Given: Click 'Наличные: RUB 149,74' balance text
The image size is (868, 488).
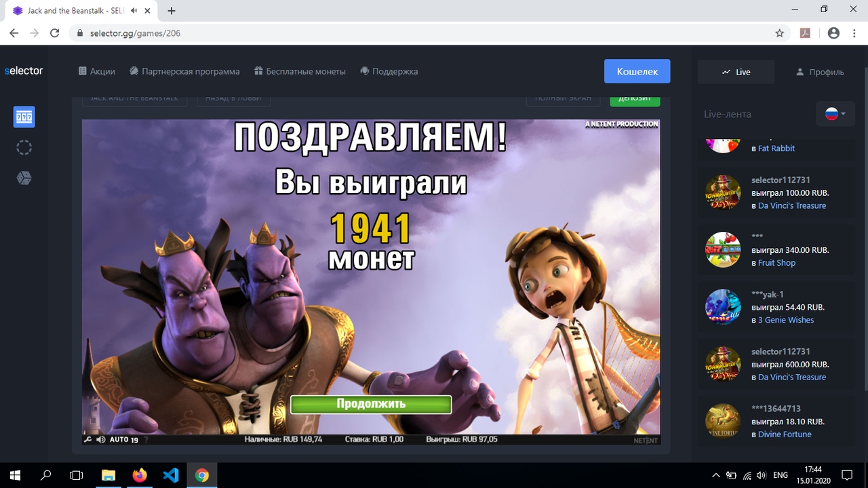Looking at the screenshot, I should pyautogui.click(x=283, y=439).
